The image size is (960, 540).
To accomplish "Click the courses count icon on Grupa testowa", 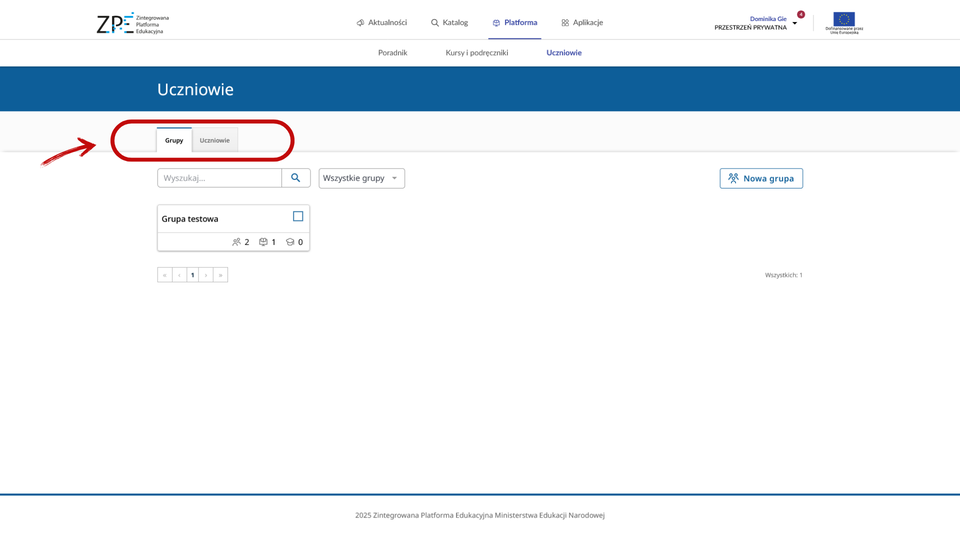I will 264,242.
